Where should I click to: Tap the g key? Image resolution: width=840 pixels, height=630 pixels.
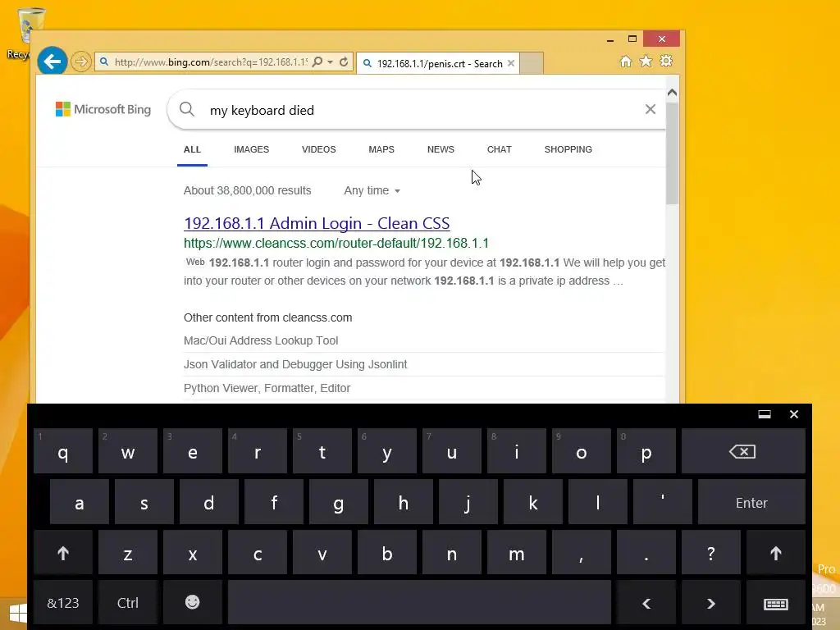click(x=339, y=502)
